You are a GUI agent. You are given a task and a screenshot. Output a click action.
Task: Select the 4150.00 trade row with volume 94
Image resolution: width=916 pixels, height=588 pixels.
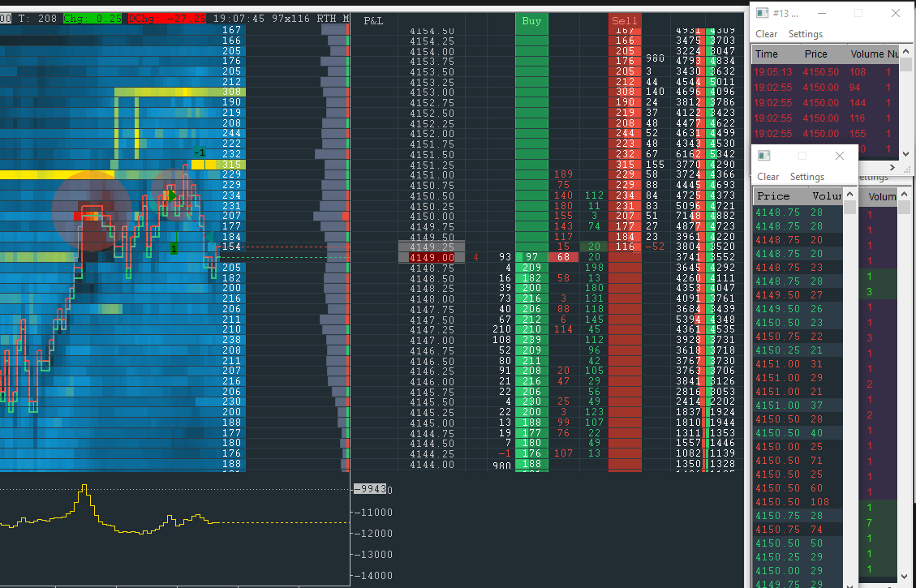826,87
